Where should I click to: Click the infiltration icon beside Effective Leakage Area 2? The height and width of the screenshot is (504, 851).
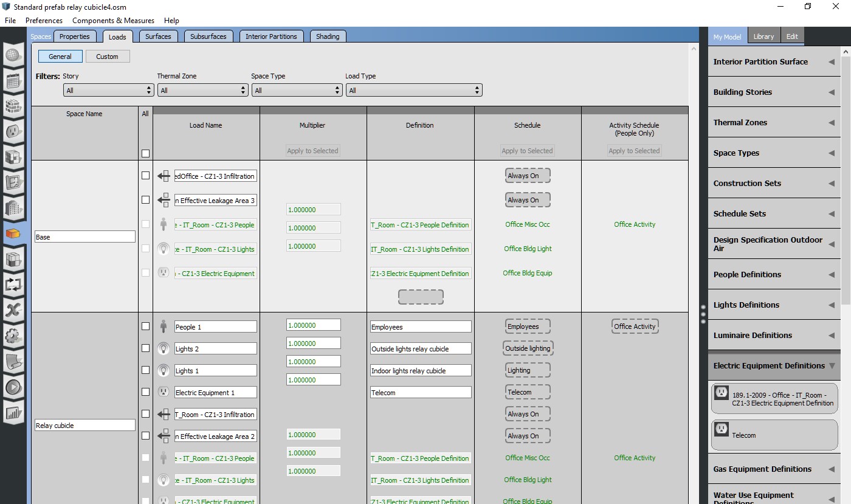point(164,436)
